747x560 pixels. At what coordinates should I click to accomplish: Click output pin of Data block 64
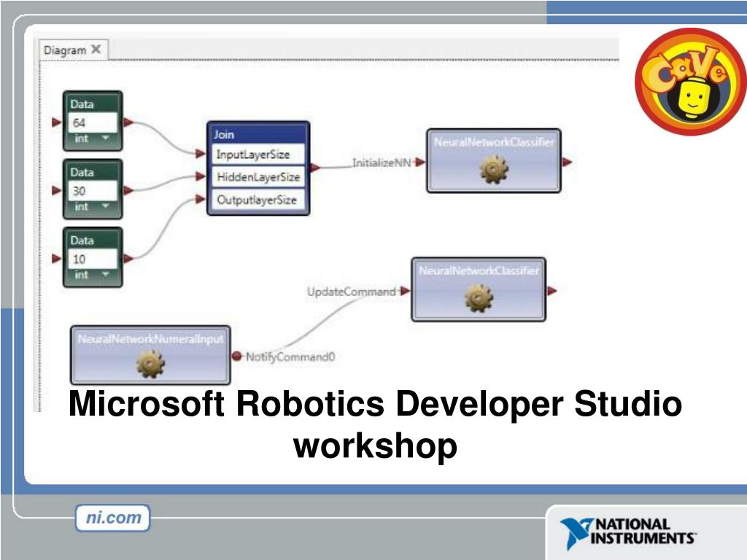(128, 122)
